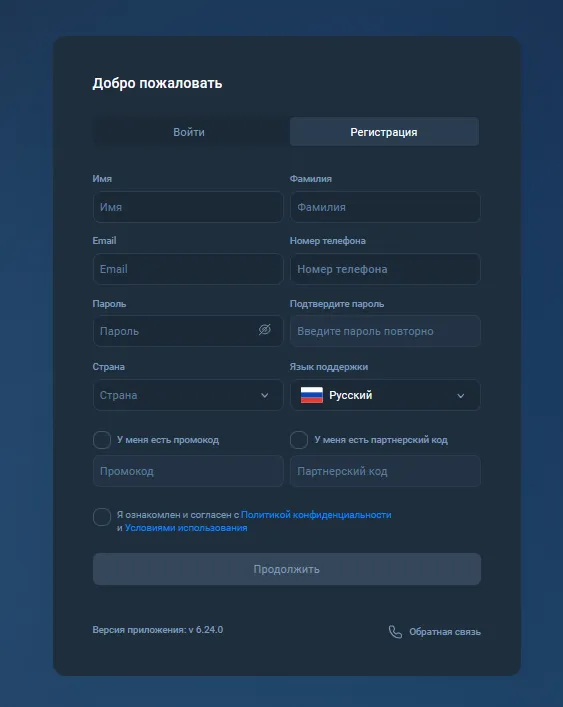Tick the privacy policy agreement checkbox
563x707 pixels.
click(x=102, y=517)
